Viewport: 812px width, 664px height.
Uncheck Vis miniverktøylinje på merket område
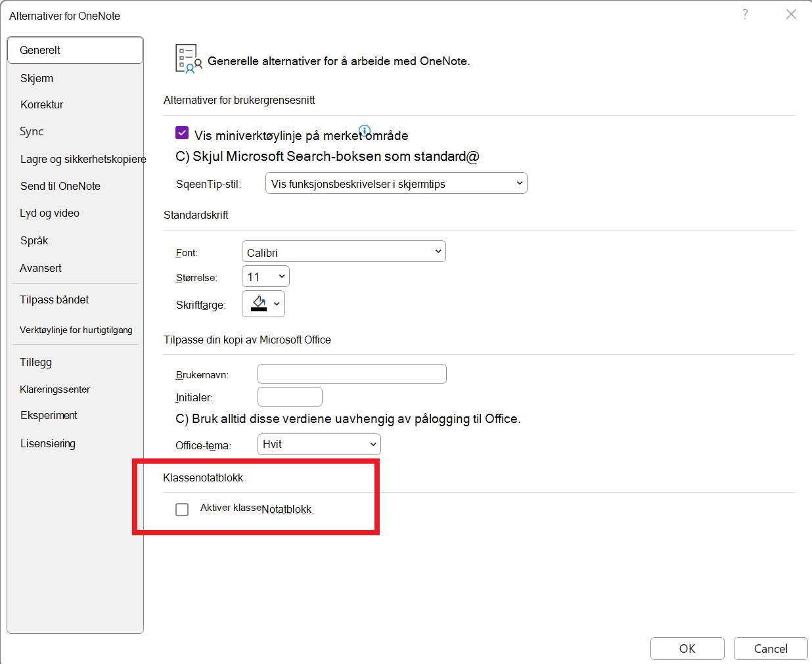tap(182, 133)
